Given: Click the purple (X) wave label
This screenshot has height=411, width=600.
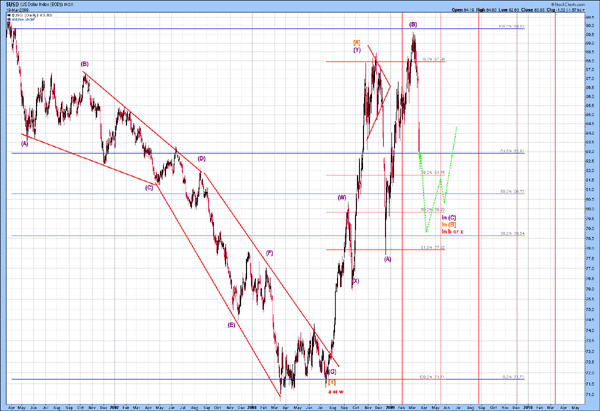Looking at the screenshot, I should 355,280.
